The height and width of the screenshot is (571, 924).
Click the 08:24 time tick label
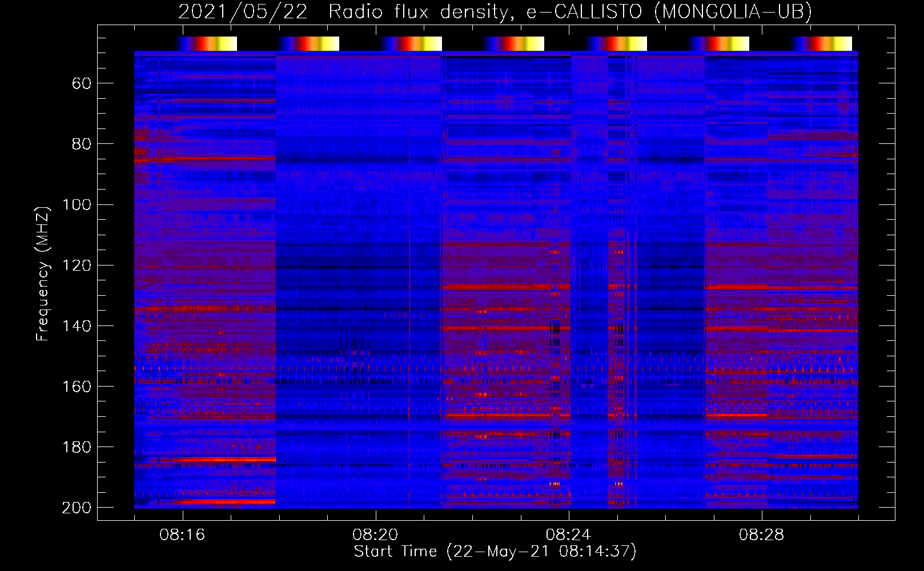tap(568, 535)
